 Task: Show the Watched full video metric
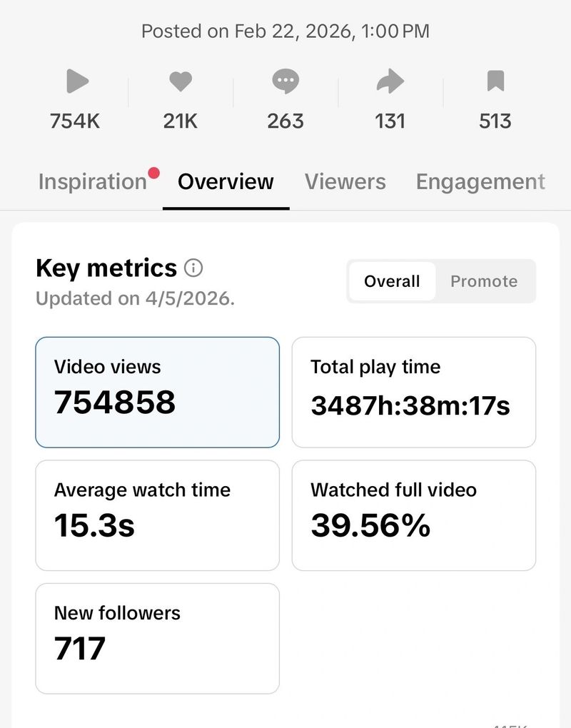click(x=413, y=515)
